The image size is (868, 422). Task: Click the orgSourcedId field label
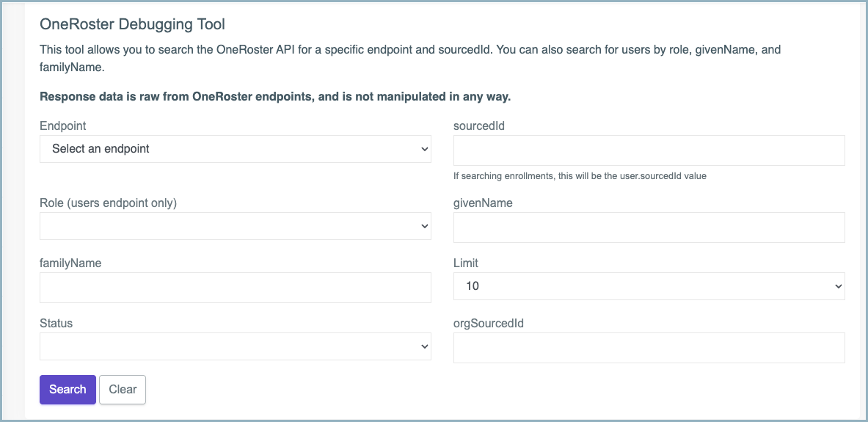488,324
